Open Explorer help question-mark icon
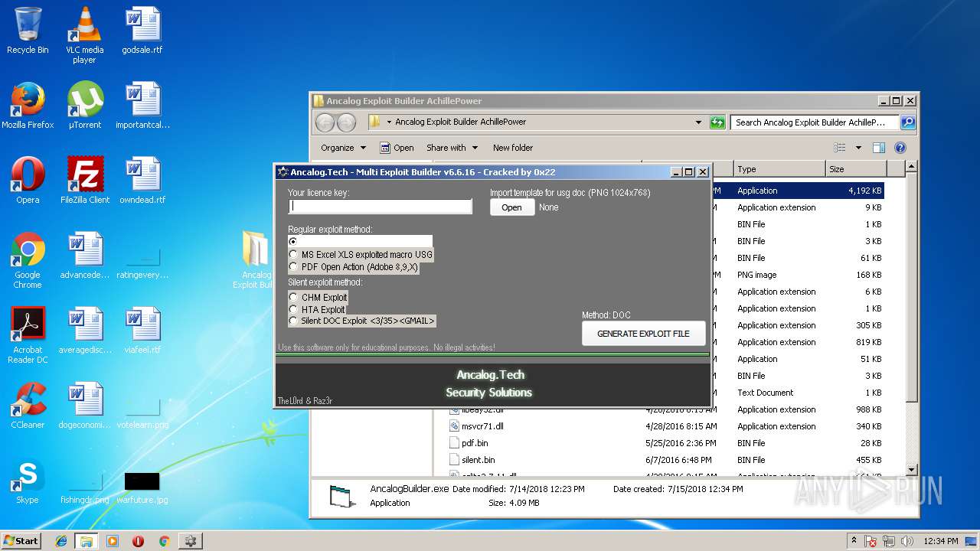980x551 pixels. click(x=900, y=148)
